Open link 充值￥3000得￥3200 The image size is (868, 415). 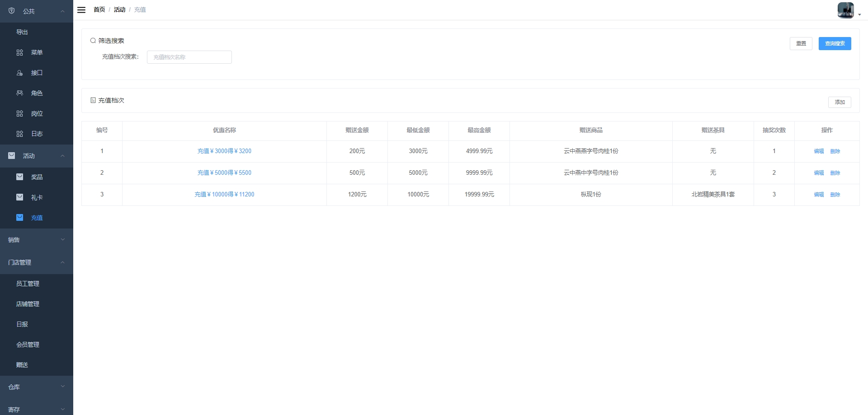(x=224, y=151)
